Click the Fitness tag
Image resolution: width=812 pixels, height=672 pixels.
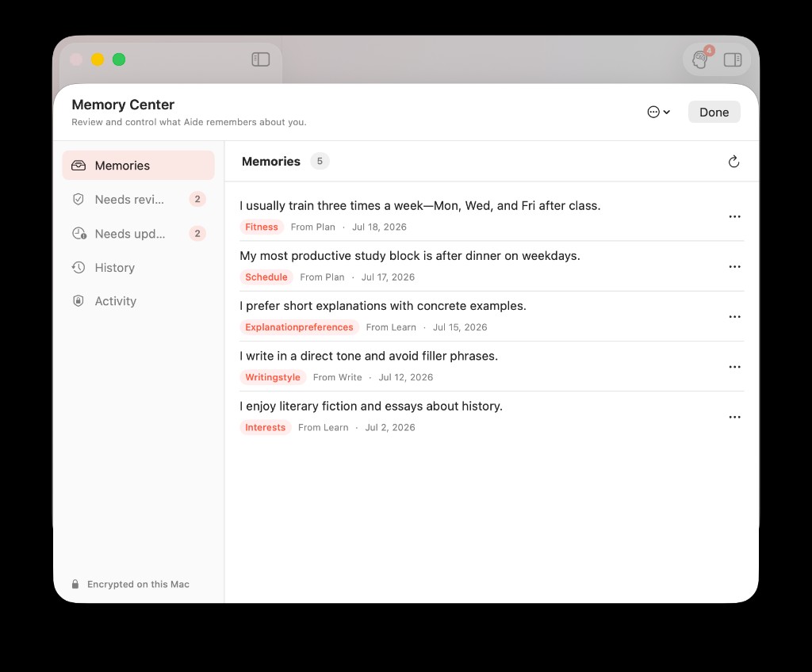point(262,227)
